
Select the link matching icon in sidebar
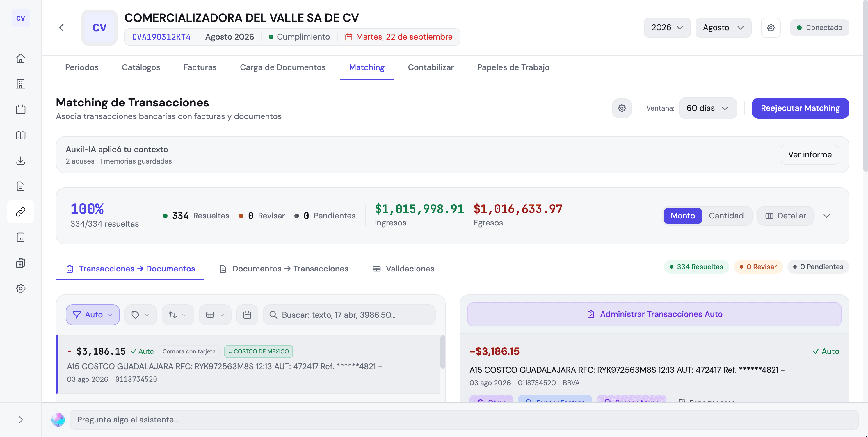click(21, 212)
